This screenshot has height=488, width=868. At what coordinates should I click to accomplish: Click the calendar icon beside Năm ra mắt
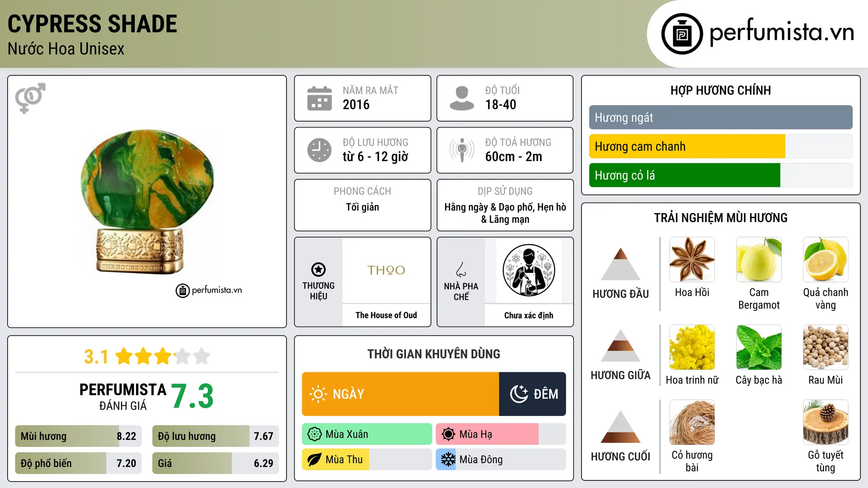[x=320, y=98]
